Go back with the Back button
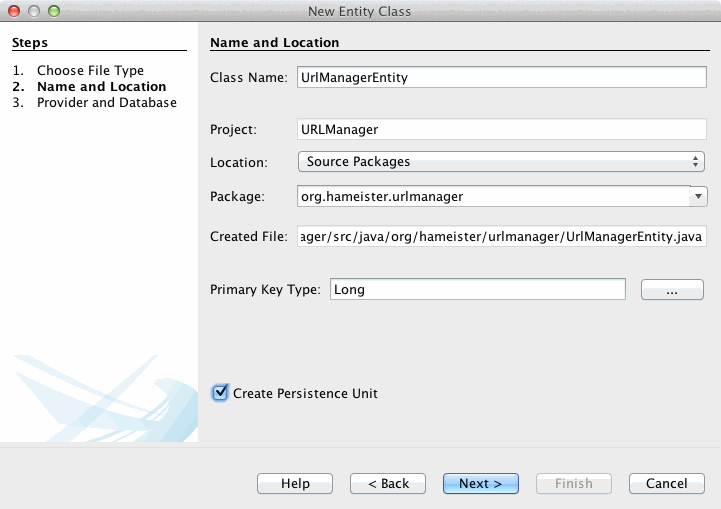Viewport: 721px width, 509px height. coord(388,483)
